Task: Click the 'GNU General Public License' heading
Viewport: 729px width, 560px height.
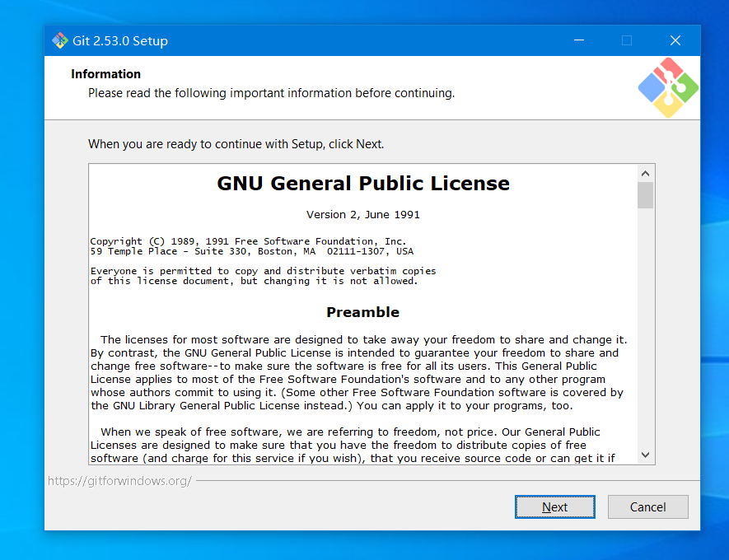Action: [x=363, y=183]
